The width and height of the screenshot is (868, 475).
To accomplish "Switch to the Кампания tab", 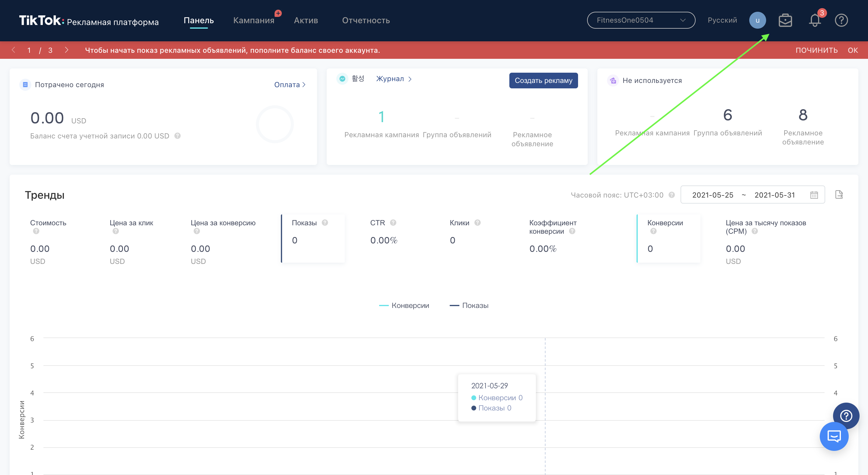I will (x=254, y=21).
